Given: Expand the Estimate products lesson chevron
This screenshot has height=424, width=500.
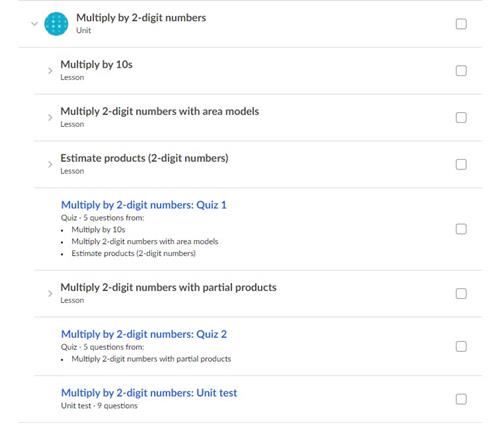Looking at the screenshot, I should point(50,164).
